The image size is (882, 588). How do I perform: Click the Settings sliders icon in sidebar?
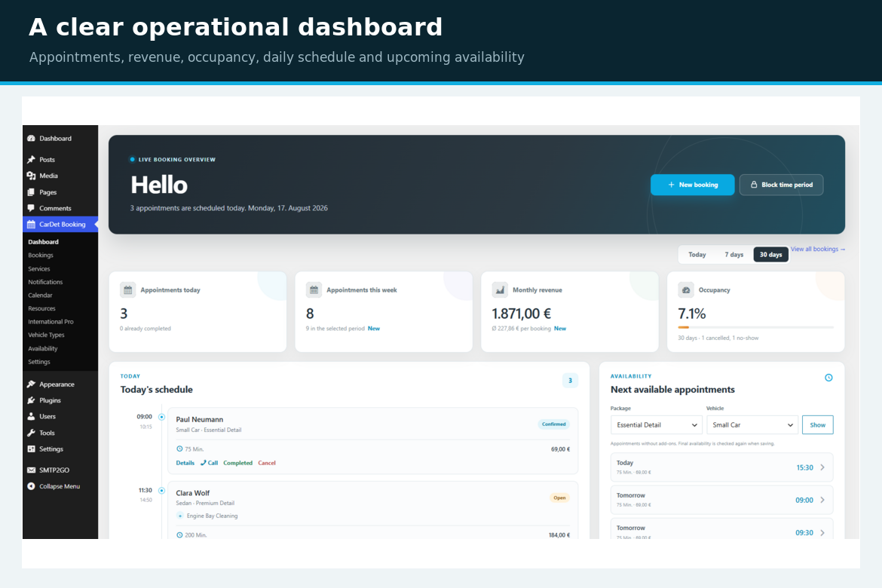[x=31, y=449]
